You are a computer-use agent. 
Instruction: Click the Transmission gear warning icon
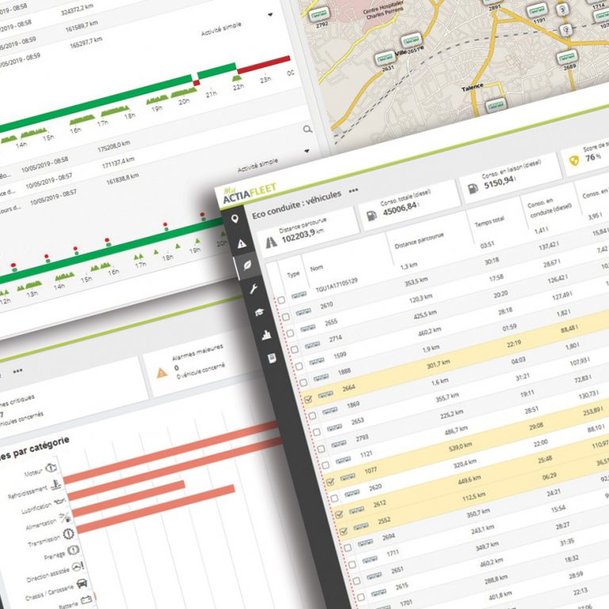pos(68,534)
